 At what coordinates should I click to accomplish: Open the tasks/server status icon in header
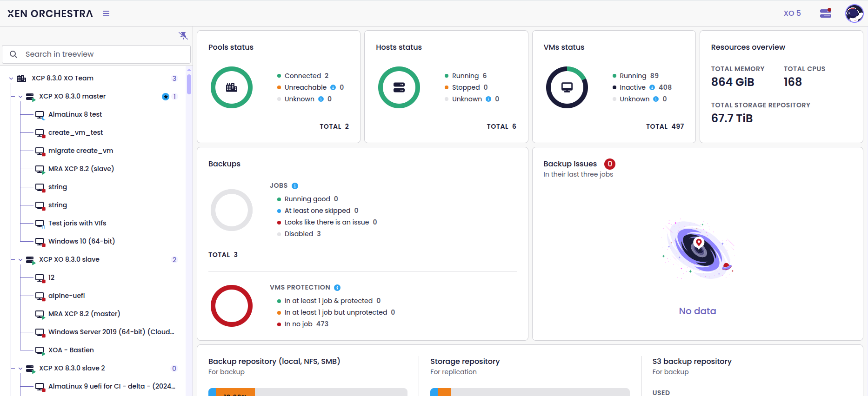click(826, 13)
